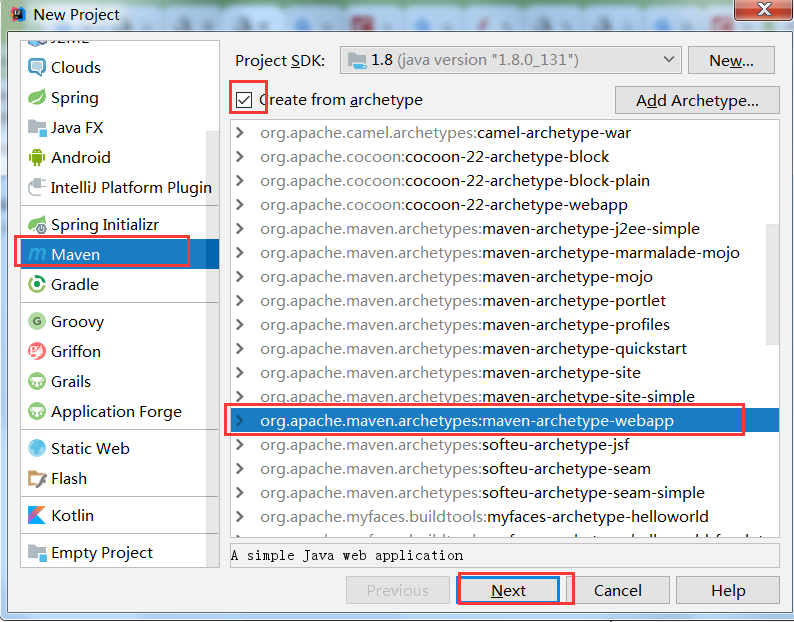Click the SDK folder icon in the combo box
Viewport: 794px width, 622px height.
(x=357, y=60)
